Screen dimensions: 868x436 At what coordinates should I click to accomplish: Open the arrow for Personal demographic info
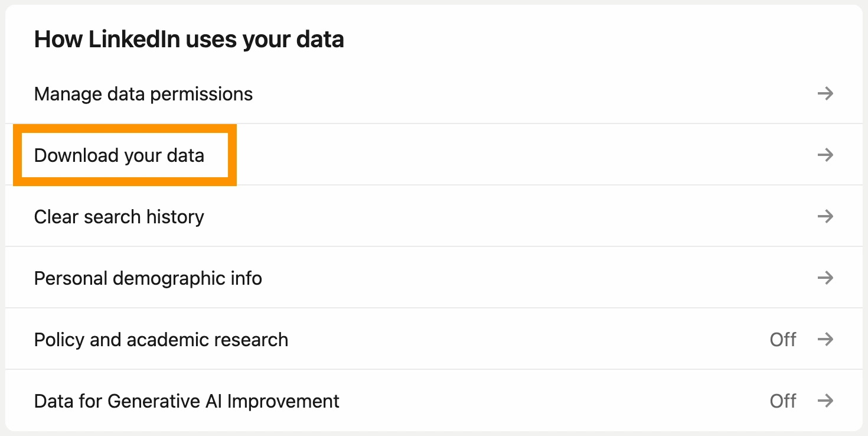coord(827,278)
